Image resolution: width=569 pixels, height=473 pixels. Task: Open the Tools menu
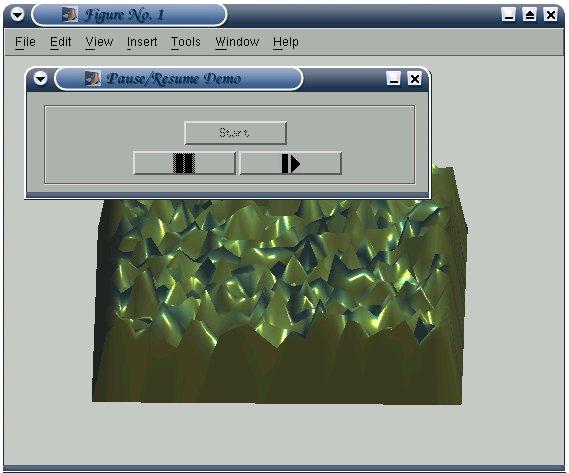click(x=185, y=42)
